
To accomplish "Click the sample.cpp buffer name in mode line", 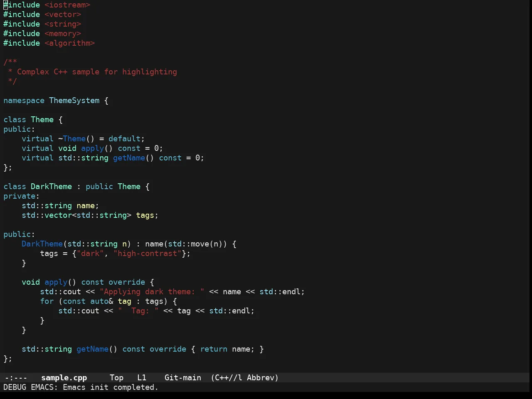I will (x=64, y=378).
